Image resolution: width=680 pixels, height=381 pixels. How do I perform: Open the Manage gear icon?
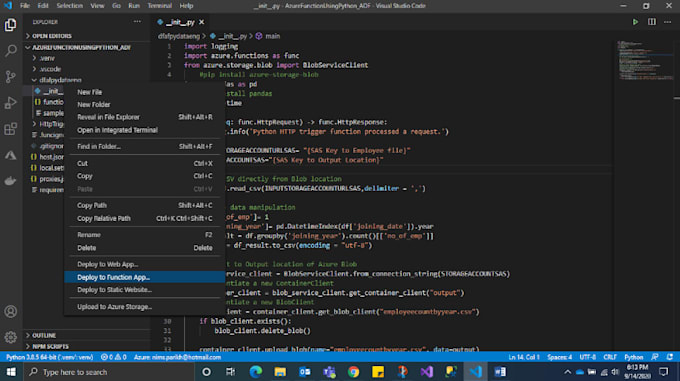(x=10, y=336)
